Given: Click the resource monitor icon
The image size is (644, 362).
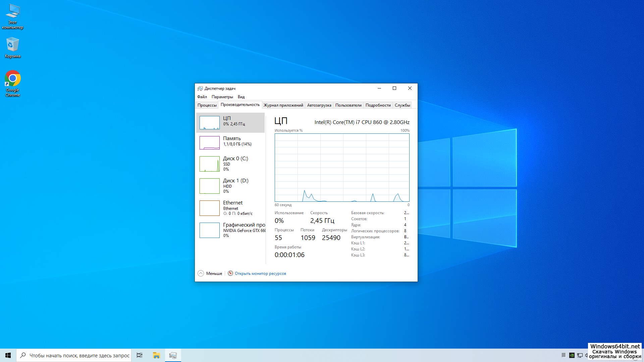Looking at the screenshot, I should coord(230,273).
